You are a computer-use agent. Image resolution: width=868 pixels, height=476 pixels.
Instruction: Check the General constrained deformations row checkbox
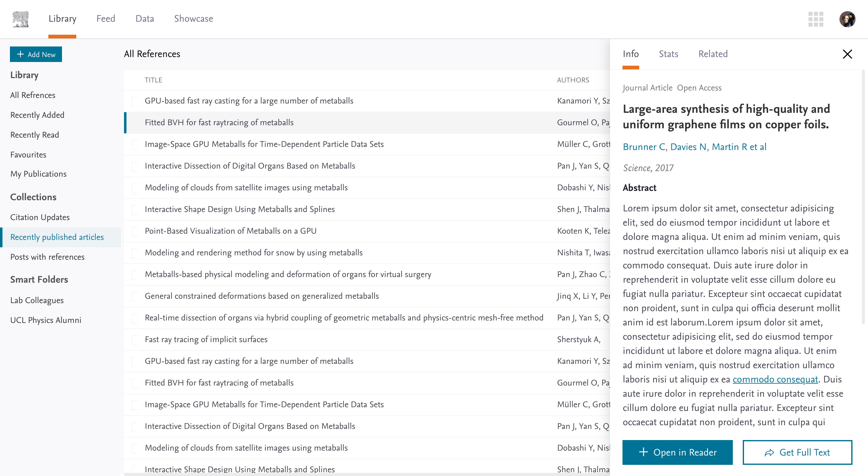(x=135, y=296)
